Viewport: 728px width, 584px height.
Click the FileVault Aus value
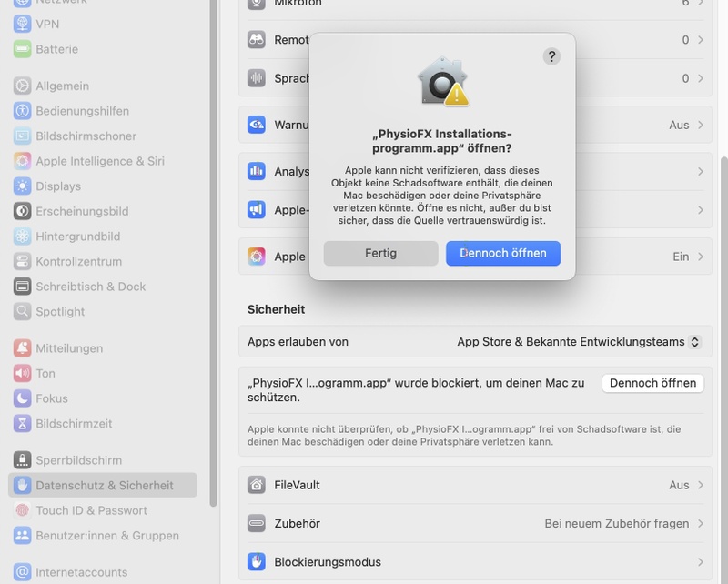679,485
